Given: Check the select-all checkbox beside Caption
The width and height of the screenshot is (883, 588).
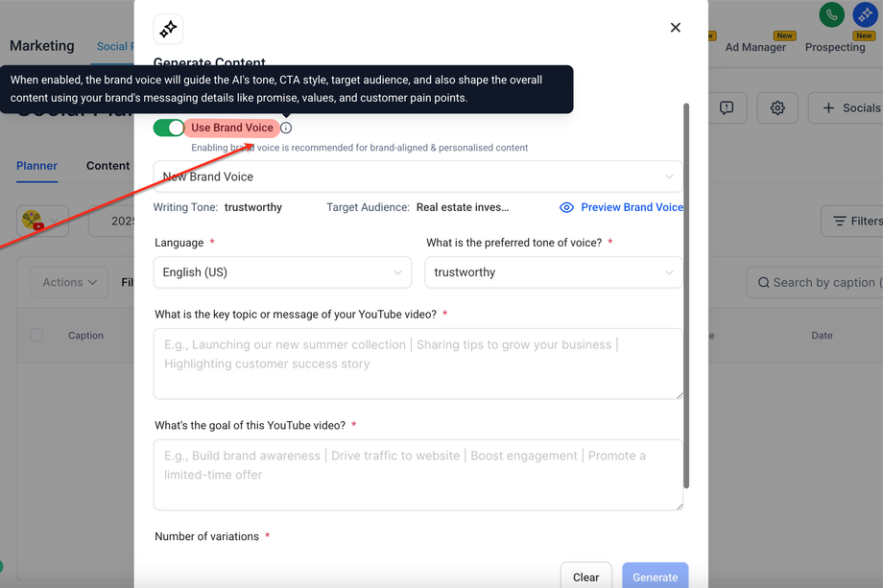Looking at the screenshot, I should tap(36, 336).
